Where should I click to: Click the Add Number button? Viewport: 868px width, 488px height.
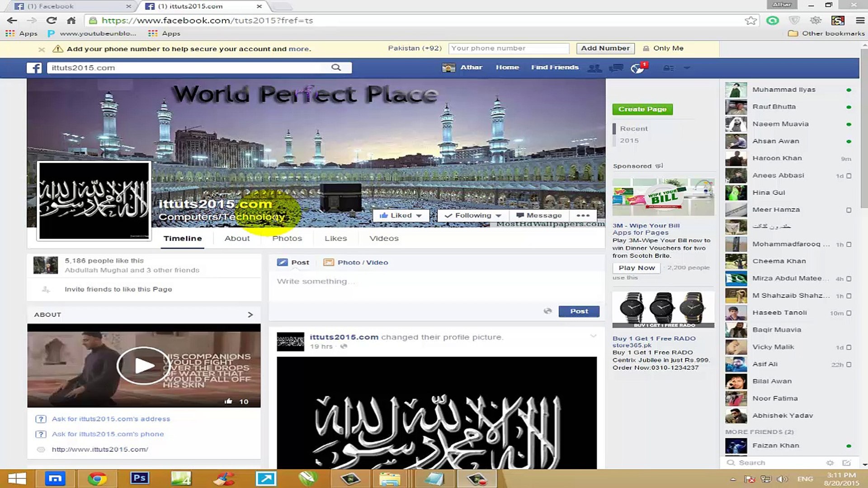605,48
